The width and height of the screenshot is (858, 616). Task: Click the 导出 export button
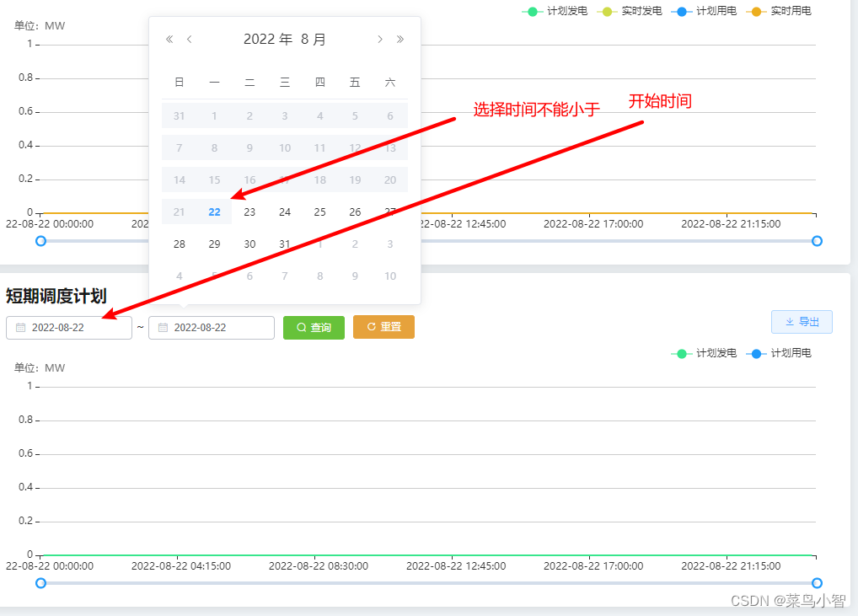point(802,322)
